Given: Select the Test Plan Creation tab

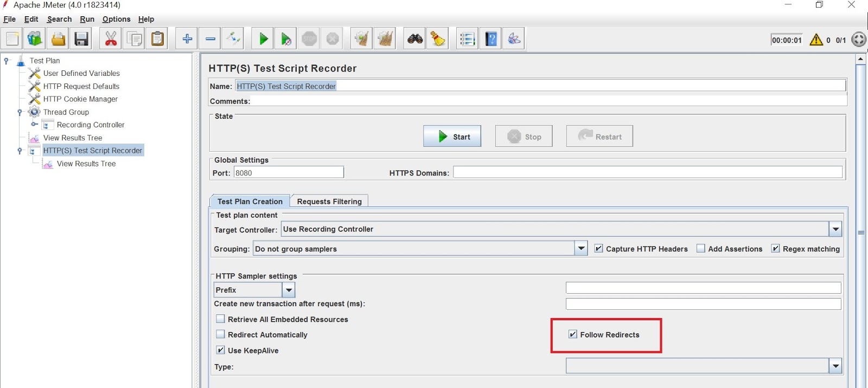Looking at the screenshot, I should pyautogui.click(x=250, y=201).
